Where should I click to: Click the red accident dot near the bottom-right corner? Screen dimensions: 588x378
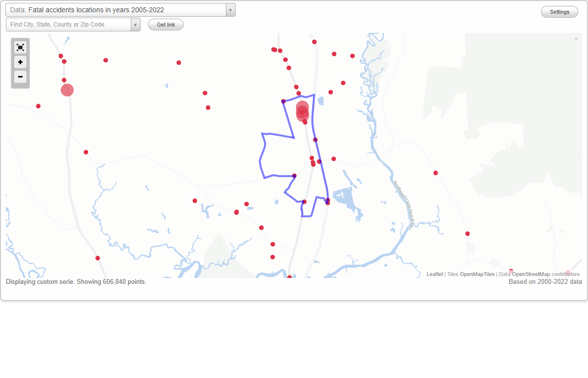[x=467, y=233]
